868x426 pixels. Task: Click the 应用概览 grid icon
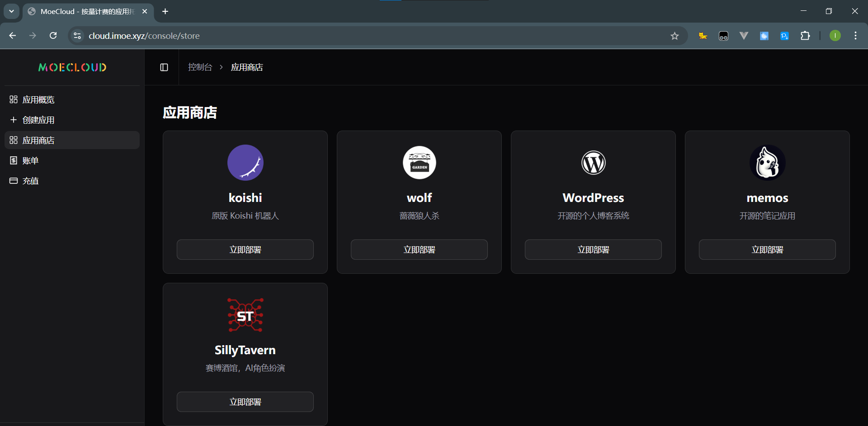point(14,99)
